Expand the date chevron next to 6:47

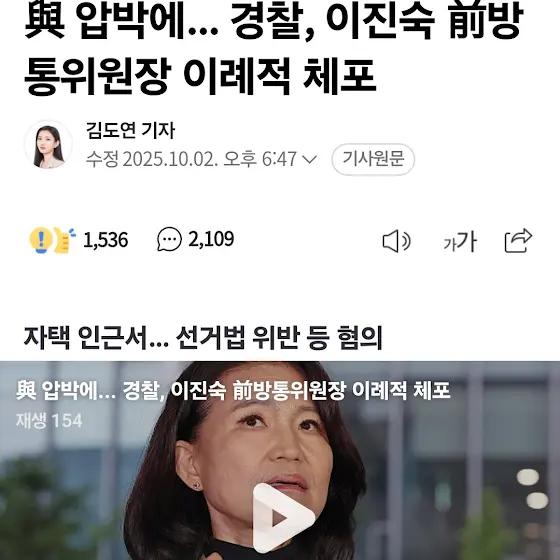pos(309,159)
